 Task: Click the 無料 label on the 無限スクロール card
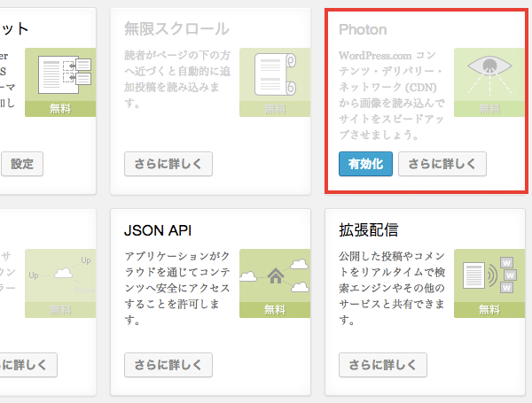275,109
